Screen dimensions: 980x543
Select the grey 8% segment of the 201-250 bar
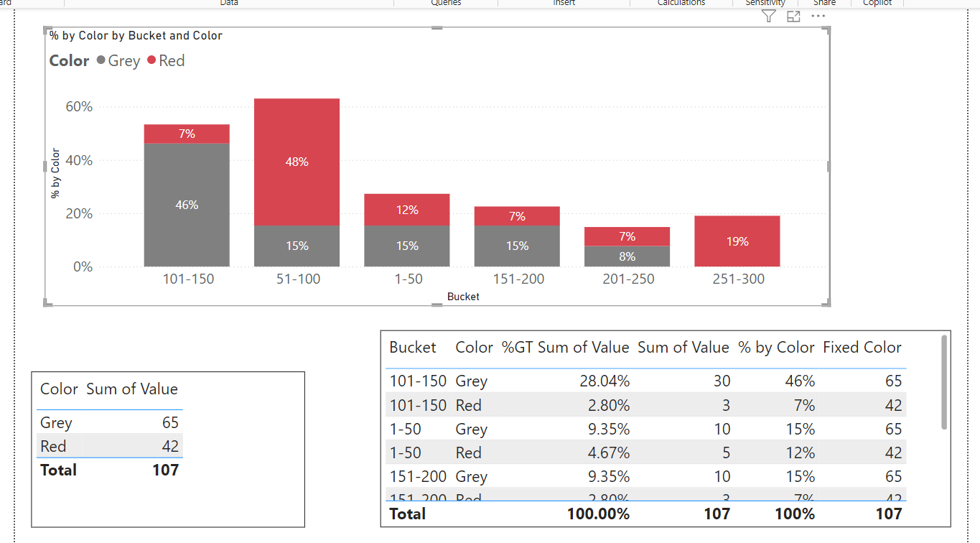click(x=627, y=256)
